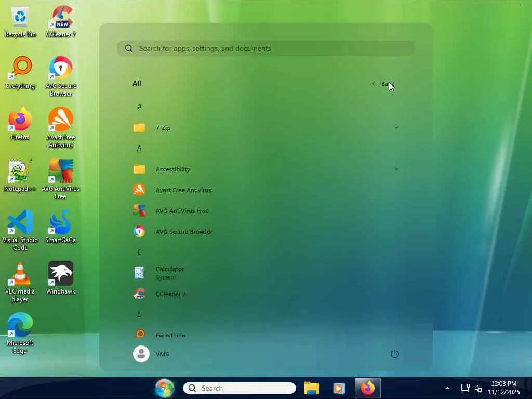
Task: Open the Accessibility folder in app list
Action: point(265,169)
